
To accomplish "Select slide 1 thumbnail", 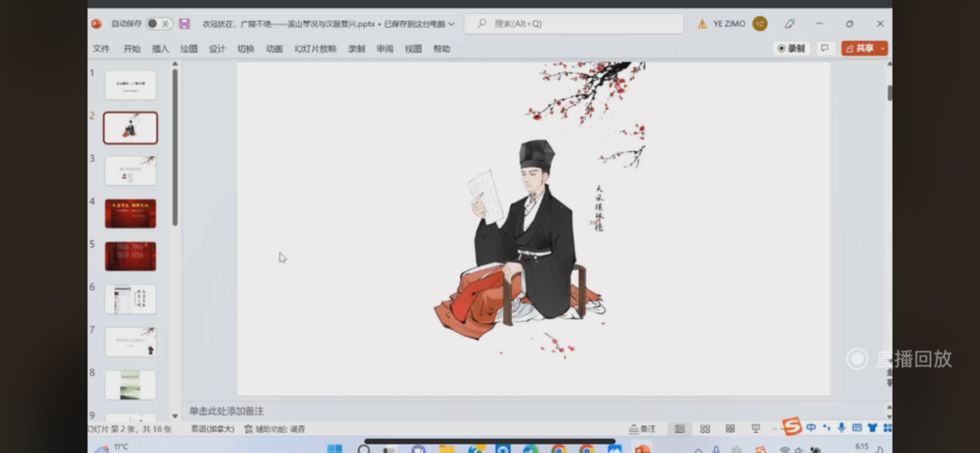I will tap(131, 85).
